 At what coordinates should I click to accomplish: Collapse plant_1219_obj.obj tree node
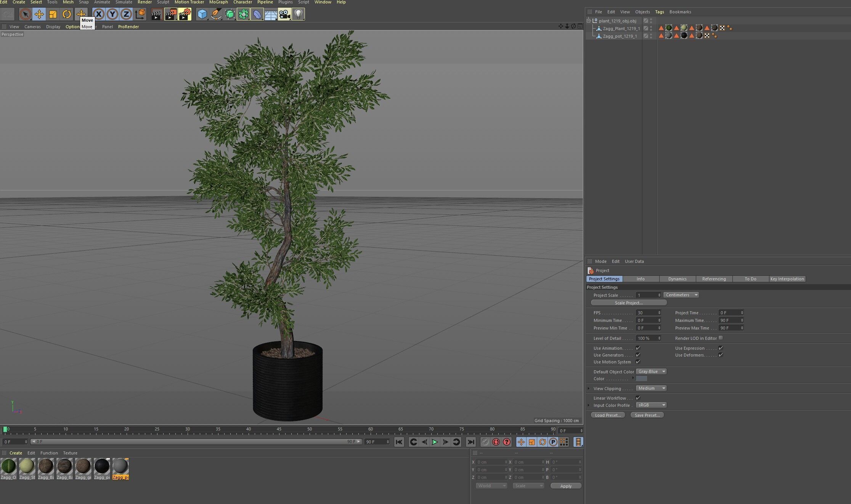(589, 21)
